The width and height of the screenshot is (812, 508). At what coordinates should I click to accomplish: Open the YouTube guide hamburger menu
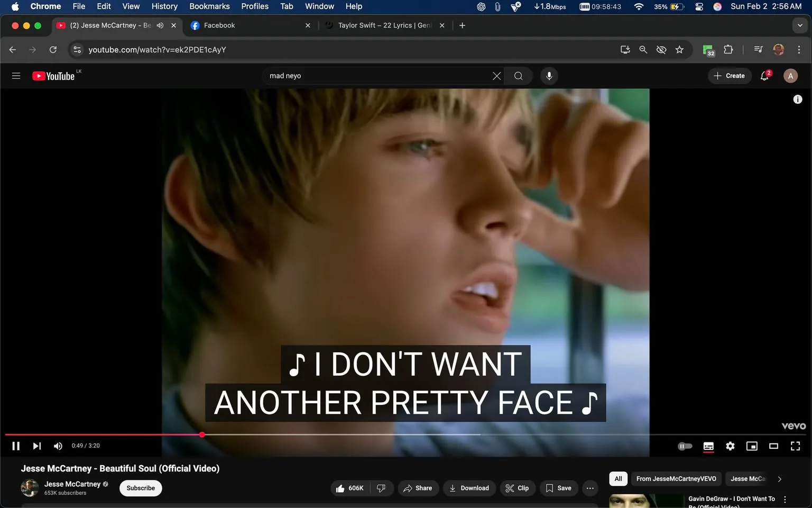pyautogui.click(x=16, y=75)
